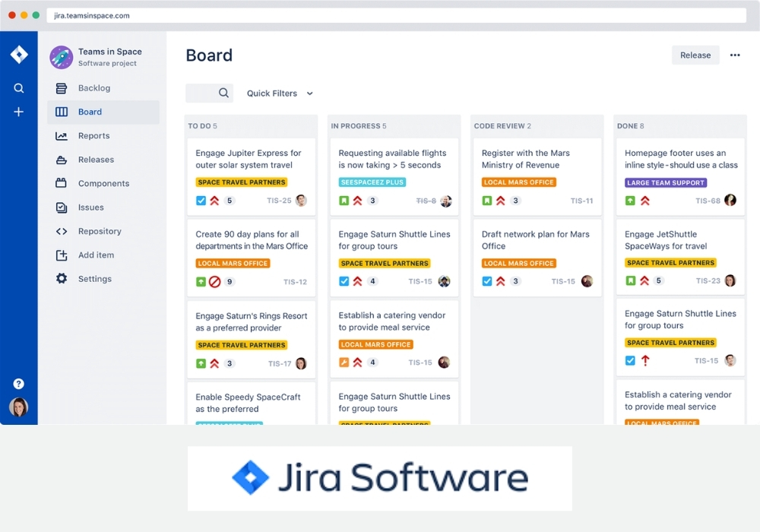Click green story icon on TIS-11 card
Viewport: 760px width, 532px height.
(x=487, y=201)
